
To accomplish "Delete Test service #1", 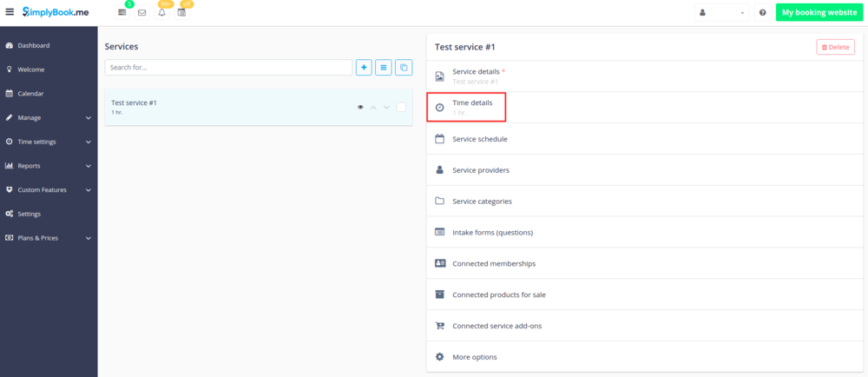I will 834,47.
